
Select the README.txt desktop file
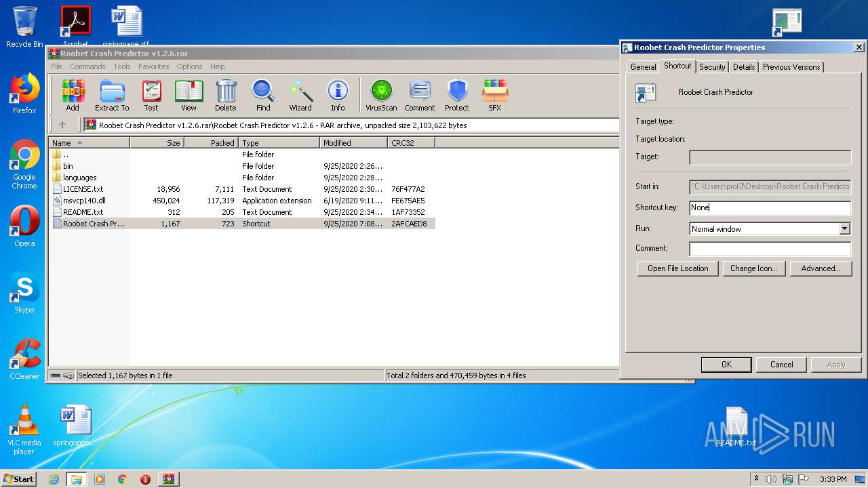click(x=736, y=427)
